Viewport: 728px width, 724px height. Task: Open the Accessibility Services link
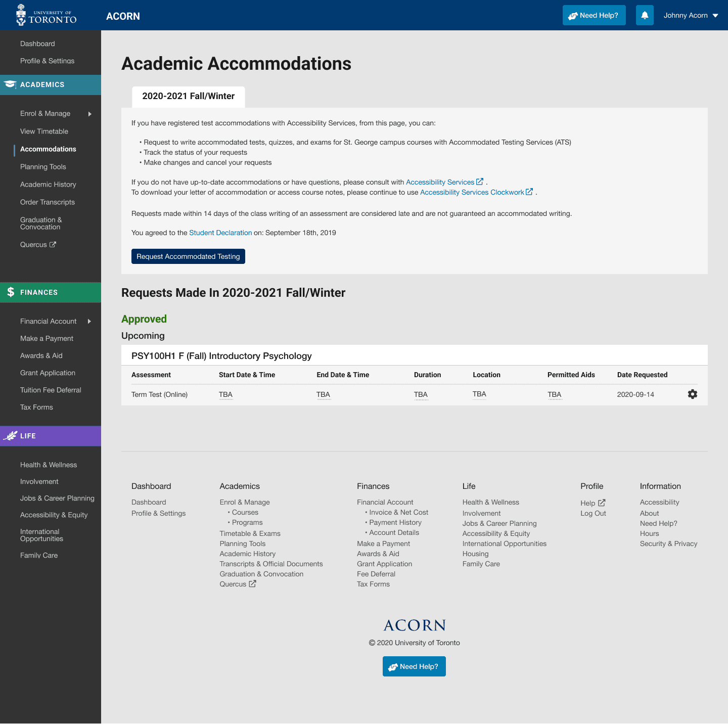[x=440, y=182]
